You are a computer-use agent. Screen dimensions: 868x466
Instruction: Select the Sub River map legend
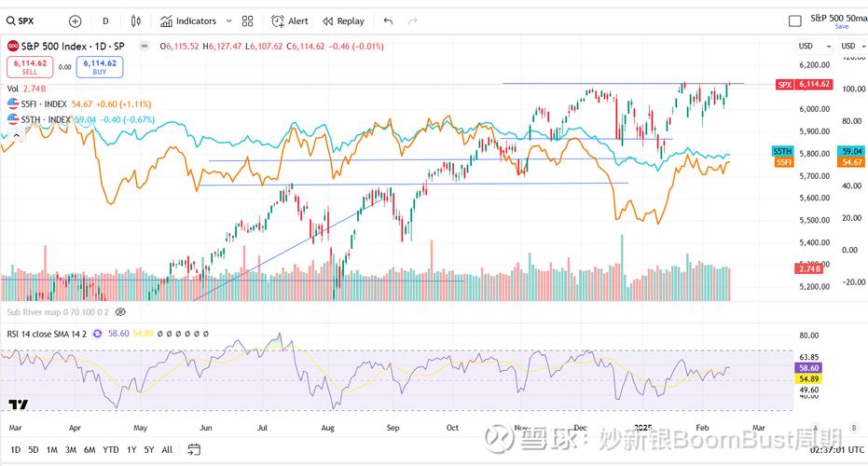click(x=58, y=312)
